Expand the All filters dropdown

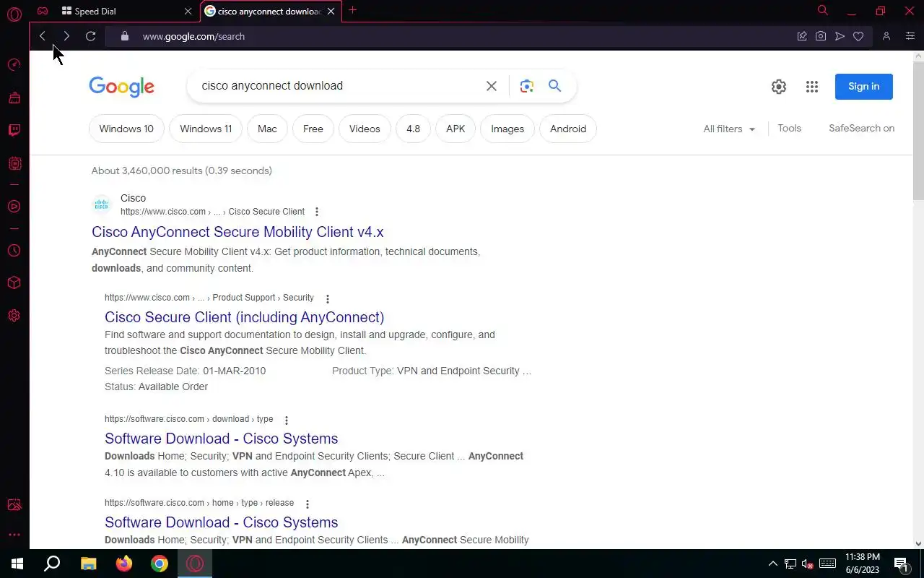coord(729,129)
